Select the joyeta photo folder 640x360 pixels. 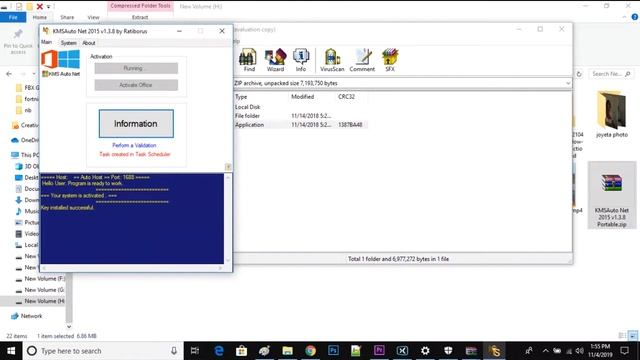click(611, 114)
